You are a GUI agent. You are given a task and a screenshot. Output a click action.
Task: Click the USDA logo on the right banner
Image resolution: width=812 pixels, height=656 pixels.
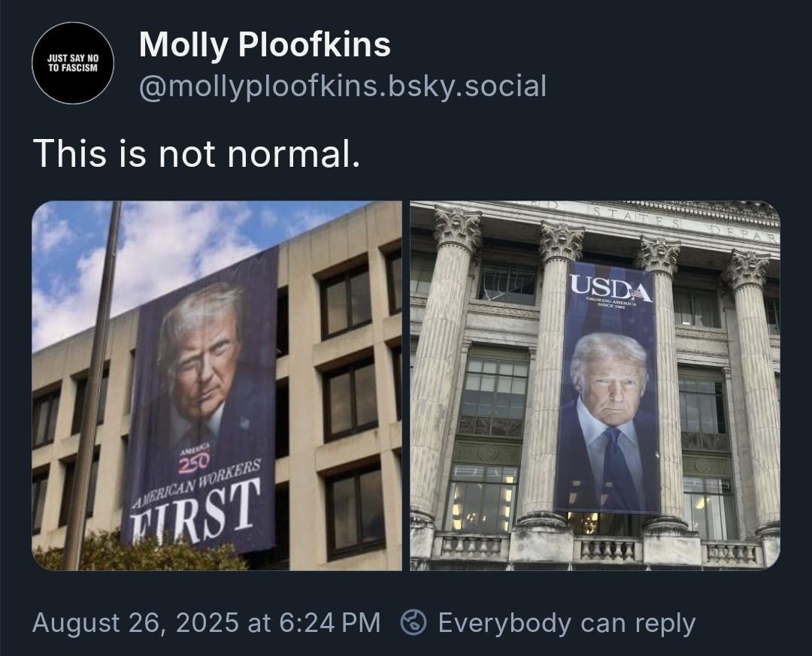point(611,286)
